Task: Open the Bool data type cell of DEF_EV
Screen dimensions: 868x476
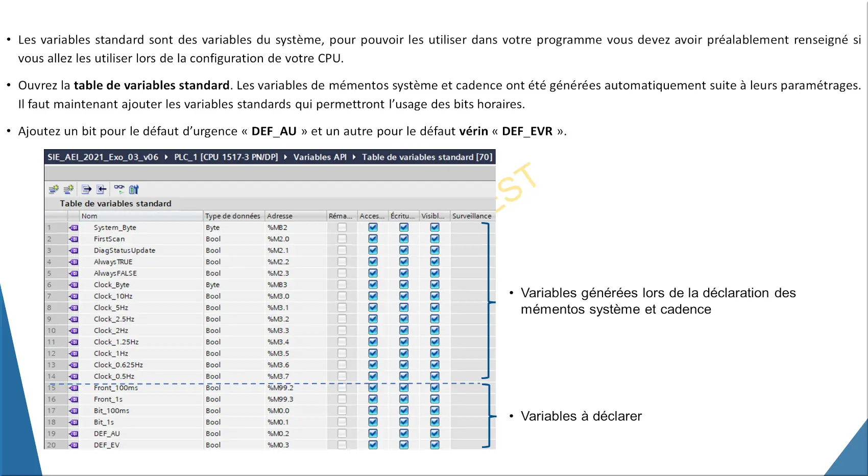Action: tap(234, 445)
